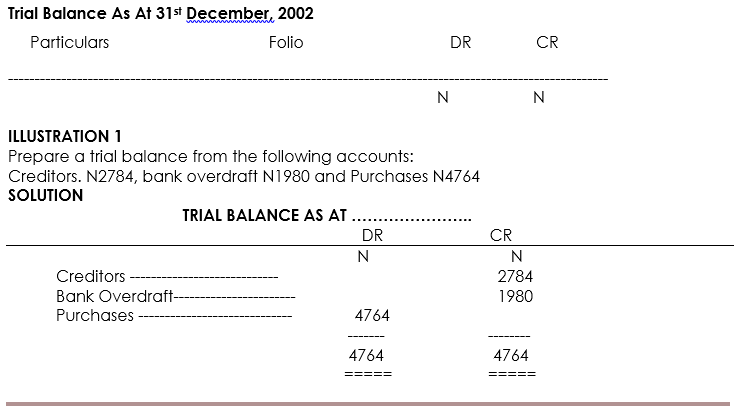745x407 pixels.
Task: Click the credit amount 2784
Action: [x=515, y=276]
